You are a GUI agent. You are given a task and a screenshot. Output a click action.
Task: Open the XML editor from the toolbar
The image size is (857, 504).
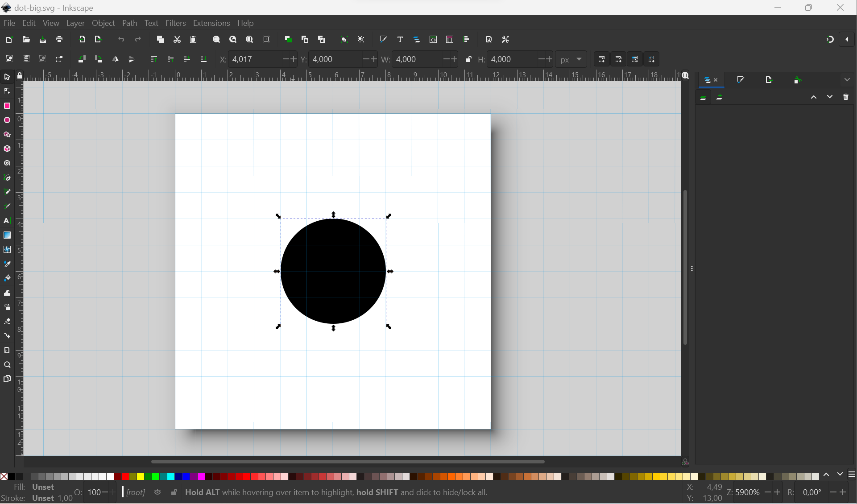(x=434, y=39)
